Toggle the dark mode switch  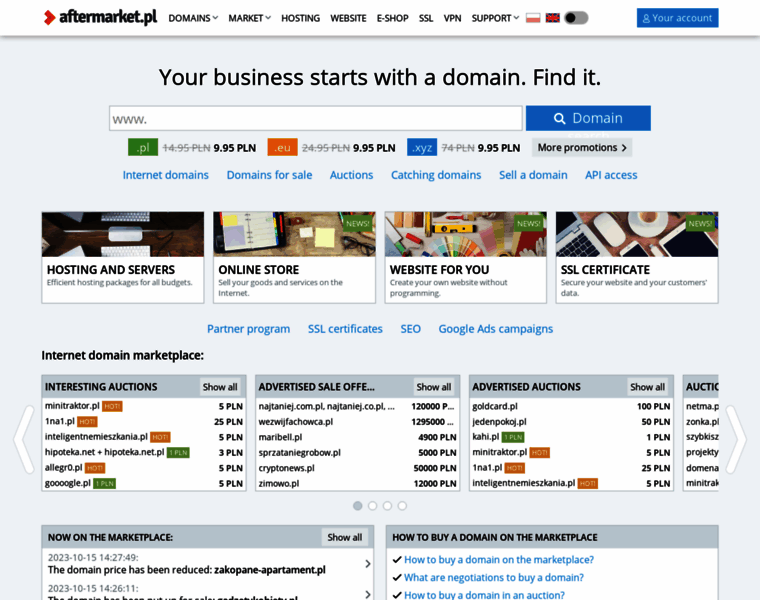[x=576, y=18]
